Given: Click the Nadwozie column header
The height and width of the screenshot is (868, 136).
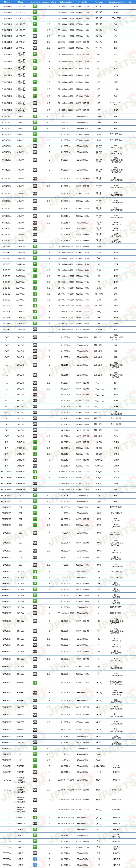Looking at the screenshot, I should (99, 2).
